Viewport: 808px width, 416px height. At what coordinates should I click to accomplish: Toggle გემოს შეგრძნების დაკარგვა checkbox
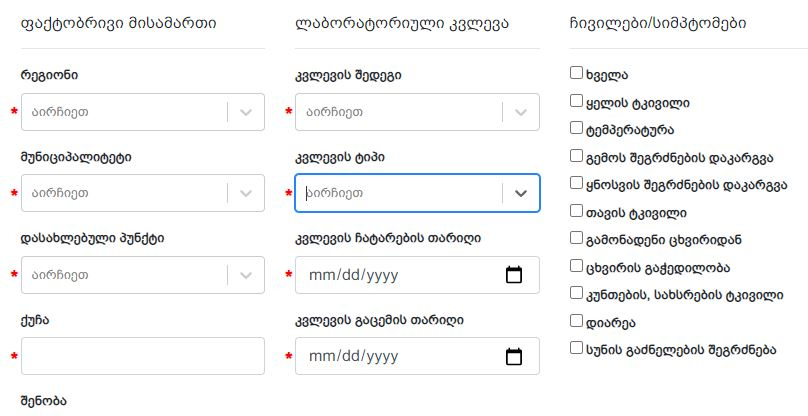click(x=576, y=156)
